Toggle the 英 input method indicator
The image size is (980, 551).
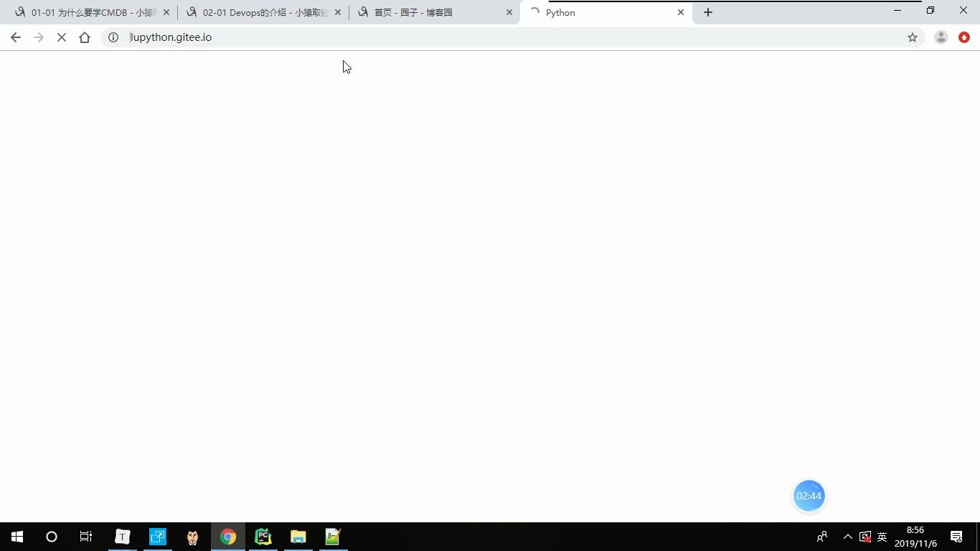[x=882, y=537]
